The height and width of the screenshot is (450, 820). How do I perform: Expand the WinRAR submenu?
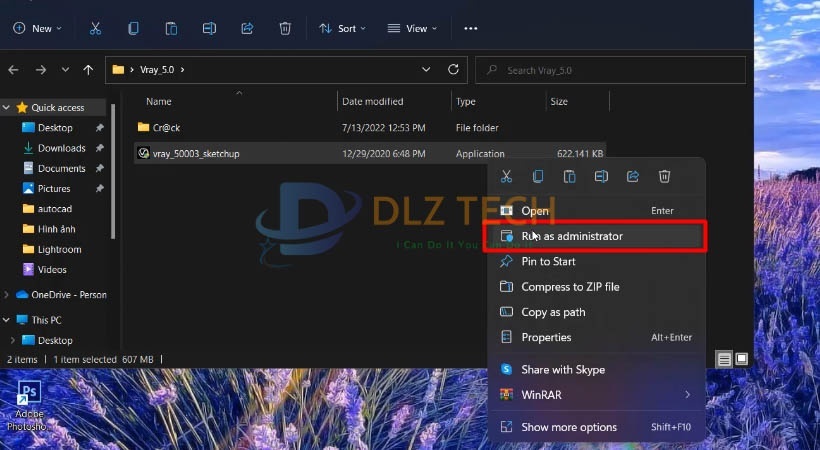pos(688,395)
